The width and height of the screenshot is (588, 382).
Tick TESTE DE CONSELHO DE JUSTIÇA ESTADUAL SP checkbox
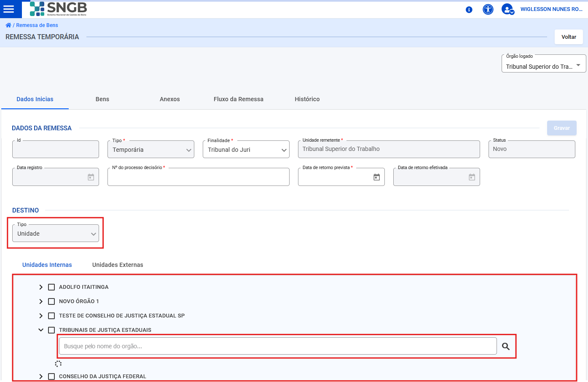click(x=51, y=316)
